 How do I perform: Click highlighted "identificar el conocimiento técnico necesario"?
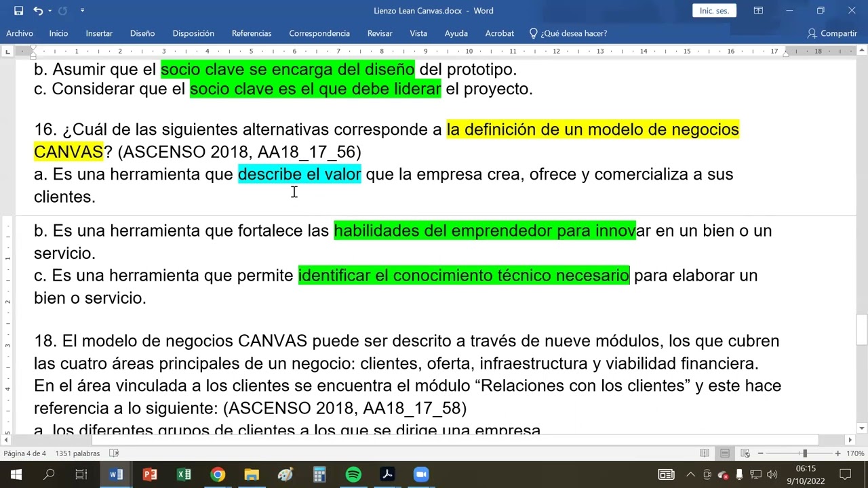(x=464, y=275)
